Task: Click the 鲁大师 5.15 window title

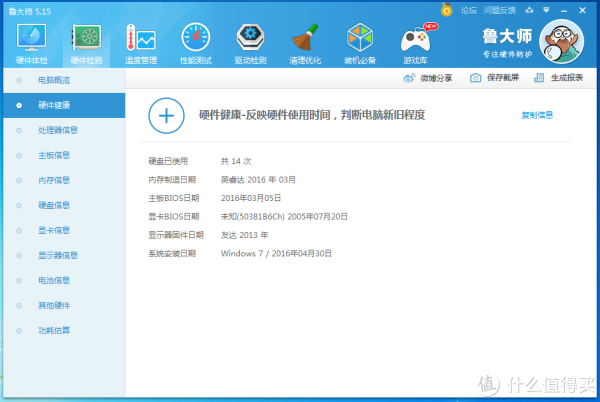Action: [29, 11]
